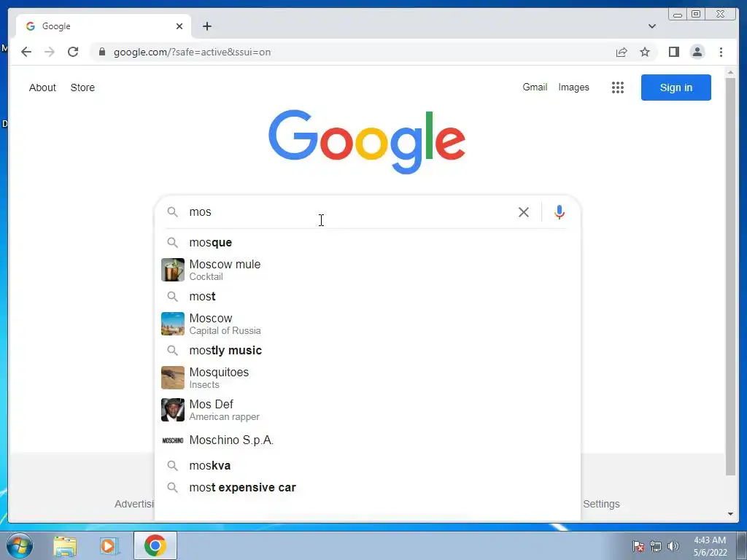
Task: Reload the page with the refresh icon
Action: (73, 52)
